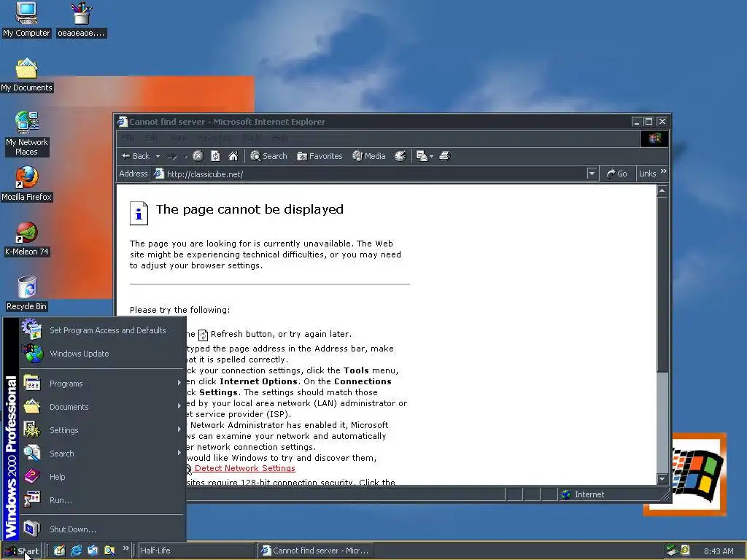Screen dimensions: 747x560
Task: Click the first Quick Launch taskbar icon
Action: 59,551
